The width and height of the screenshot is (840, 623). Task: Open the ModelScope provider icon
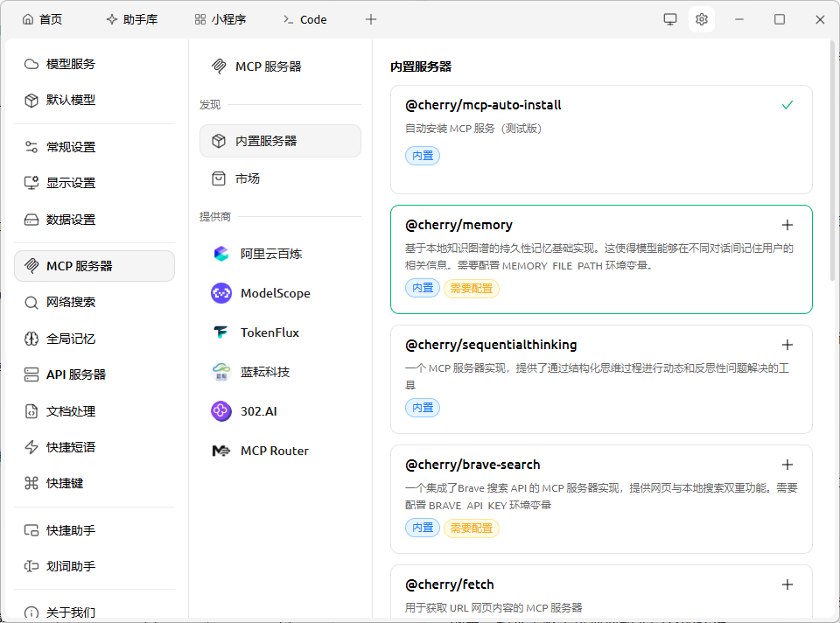[x=221, y=293]
